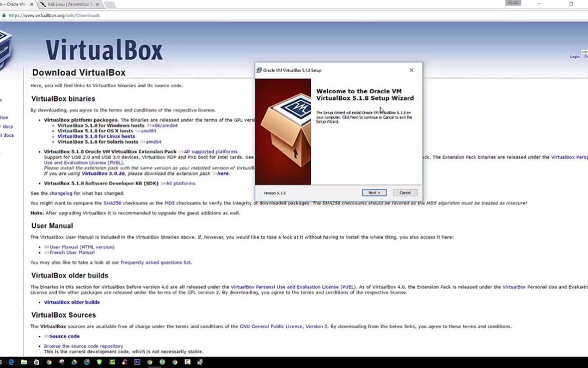
Task: Open the Source code link
Action: click(x=64, y=336)
